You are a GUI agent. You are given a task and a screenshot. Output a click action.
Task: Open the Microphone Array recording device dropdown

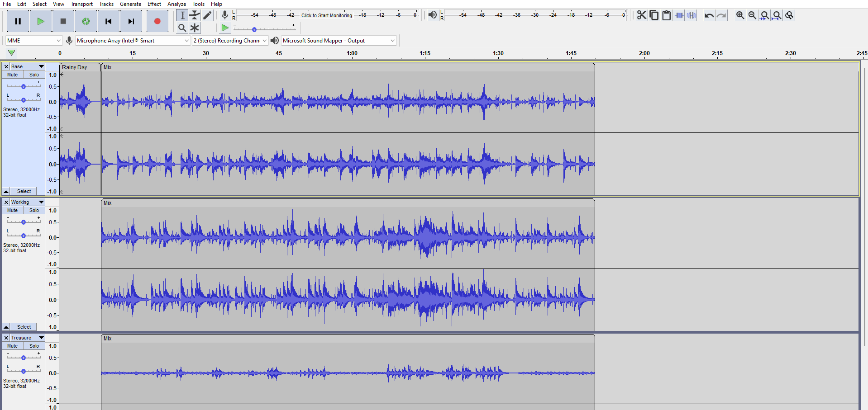[x=133, y=40]
